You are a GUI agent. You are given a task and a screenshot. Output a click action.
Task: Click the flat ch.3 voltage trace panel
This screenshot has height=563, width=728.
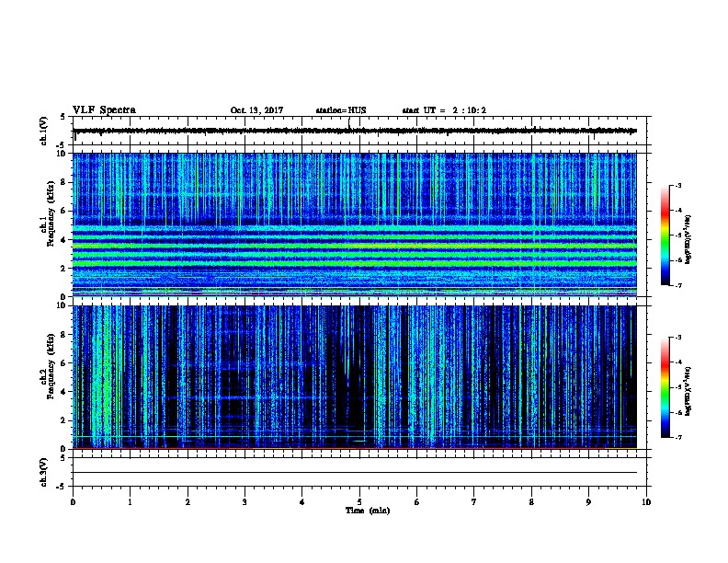358,472
